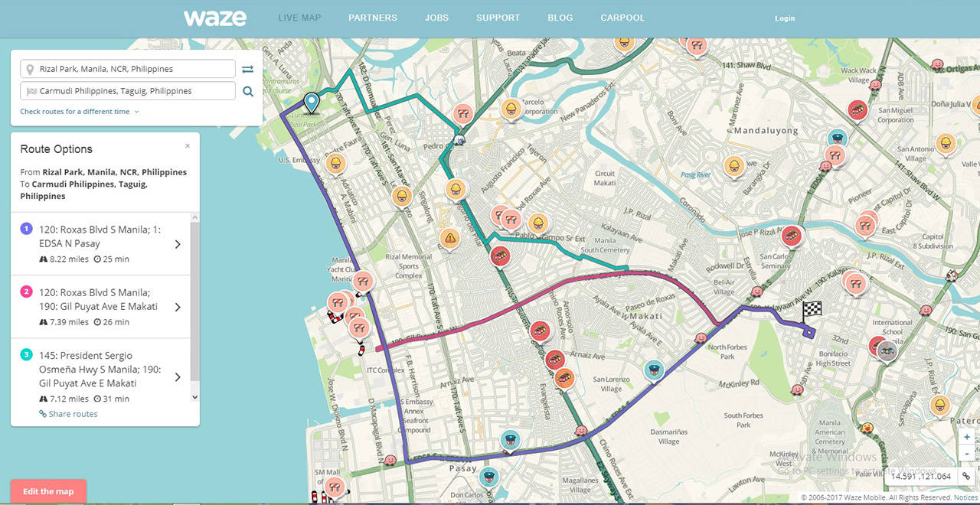This screenshot has height=505, width=980.
Task: Select pink route number 2 badge
Action: (26, 292)
